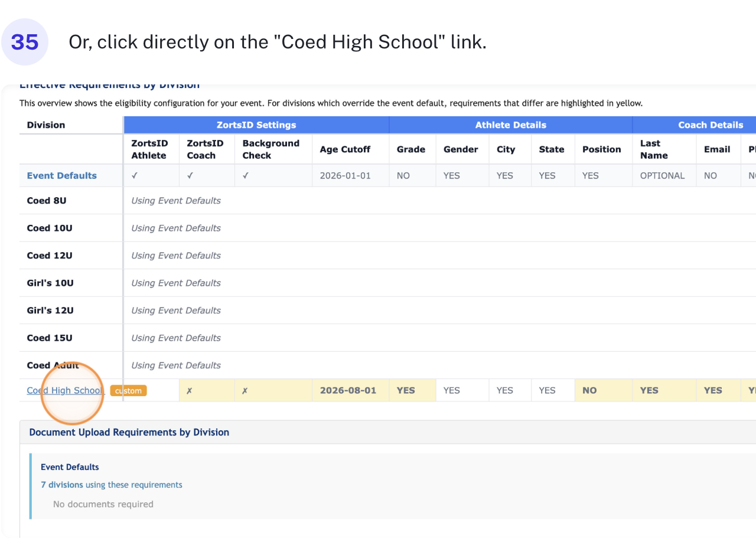Open the "7 divisions" link
This screenshot has height=549, width=756.
61,485
